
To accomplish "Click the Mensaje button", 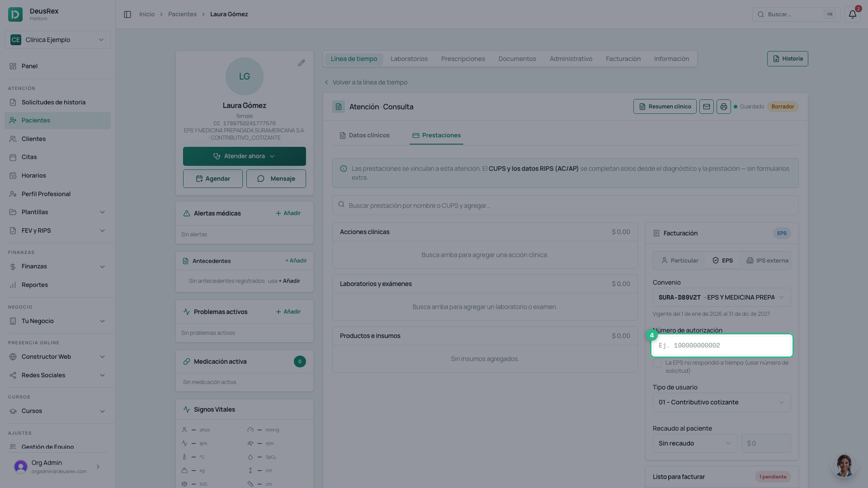I will 276,178.
